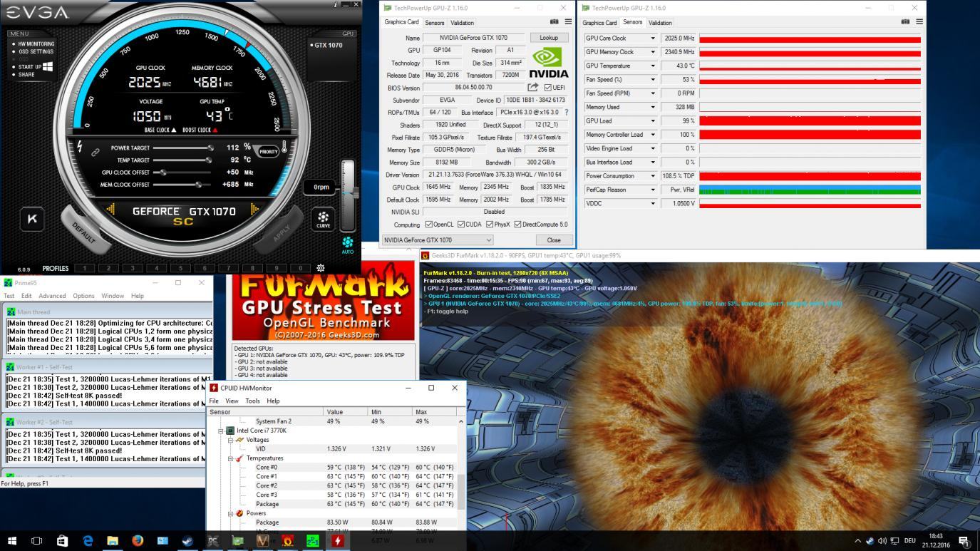Open the PerfCap Reason sensor dropdown
The height and width of the screenshot is (551, 980).
(652, 190)
